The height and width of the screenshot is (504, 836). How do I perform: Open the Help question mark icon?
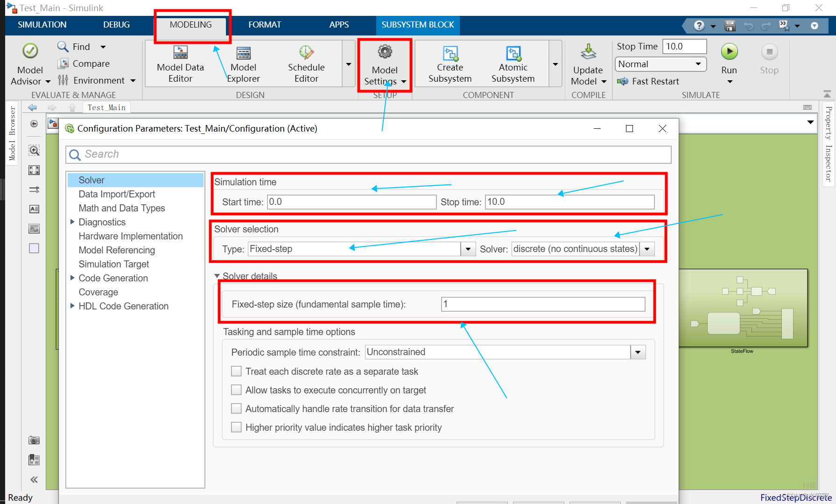click(x=699, y=26)
